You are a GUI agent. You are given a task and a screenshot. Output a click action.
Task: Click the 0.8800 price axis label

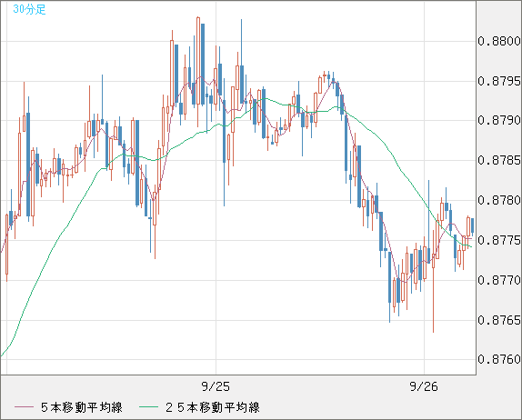(x=499, y=41)
